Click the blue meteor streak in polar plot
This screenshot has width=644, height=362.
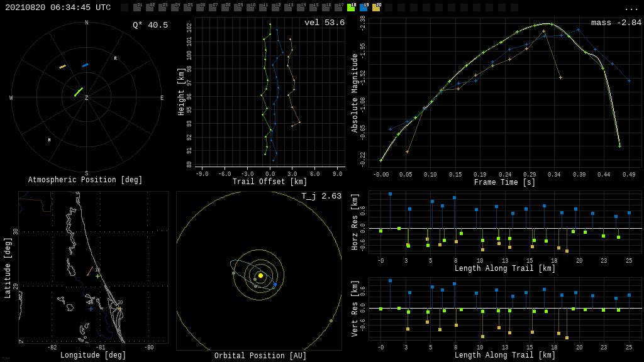pos(85,65)
